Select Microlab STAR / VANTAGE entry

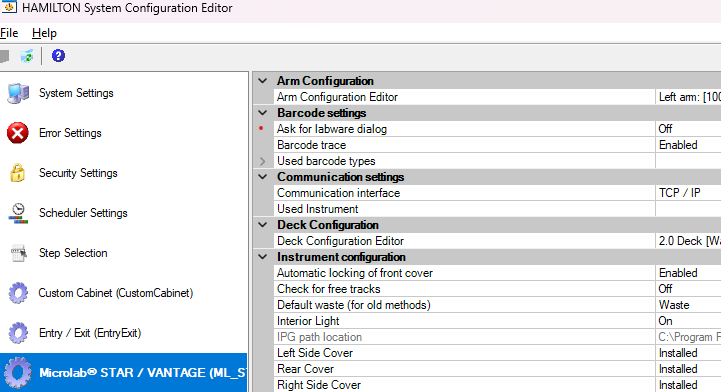click(x=124, y=373)
